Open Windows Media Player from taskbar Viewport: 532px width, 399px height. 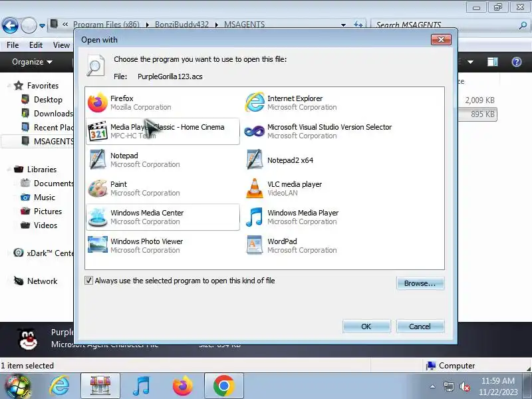click(141, 386)
